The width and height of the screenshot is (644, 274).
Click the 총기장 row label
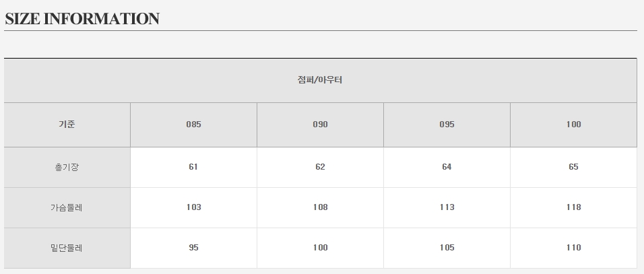[67, 167]
